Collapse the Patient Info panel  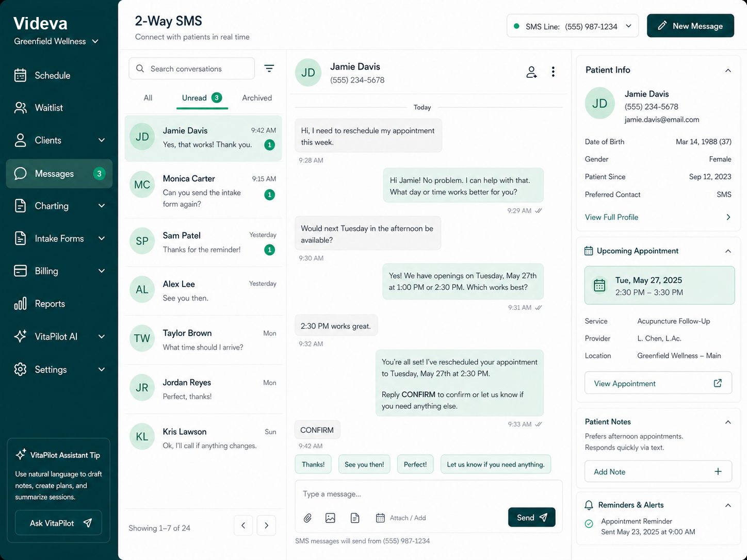[728, 70]
